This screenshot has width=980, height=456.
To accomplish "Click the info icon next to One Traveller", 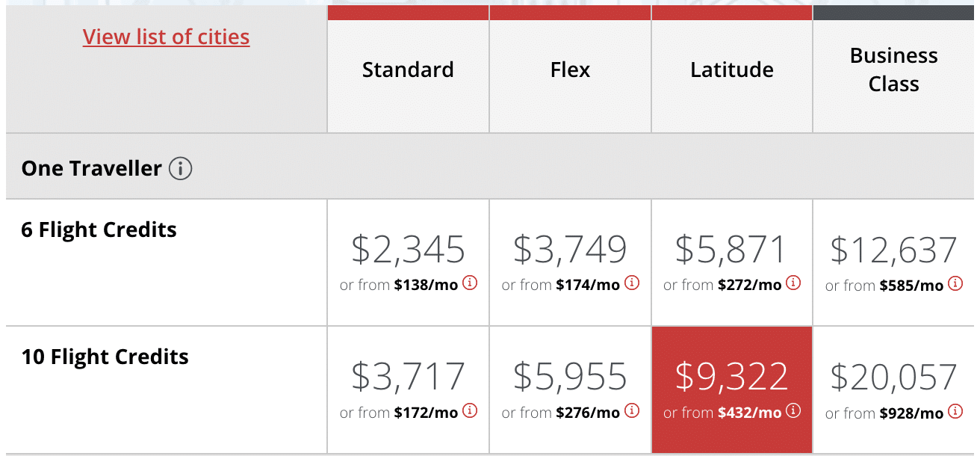I will (180, 169).
